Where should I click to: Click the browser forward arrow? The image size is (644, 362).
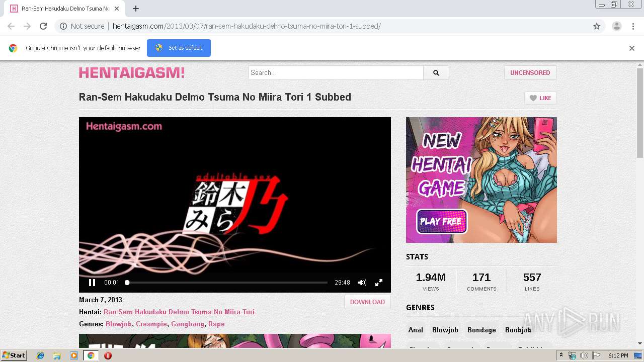(27, 26)
